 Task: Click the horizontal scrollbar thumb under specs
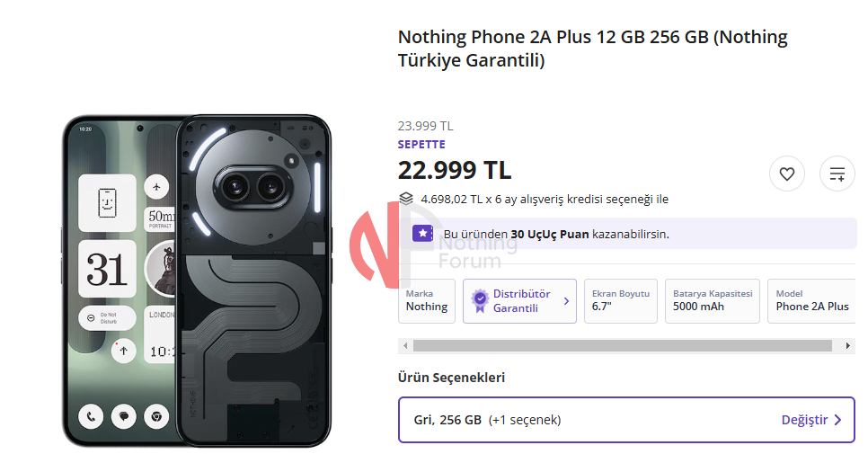(622, 345)
